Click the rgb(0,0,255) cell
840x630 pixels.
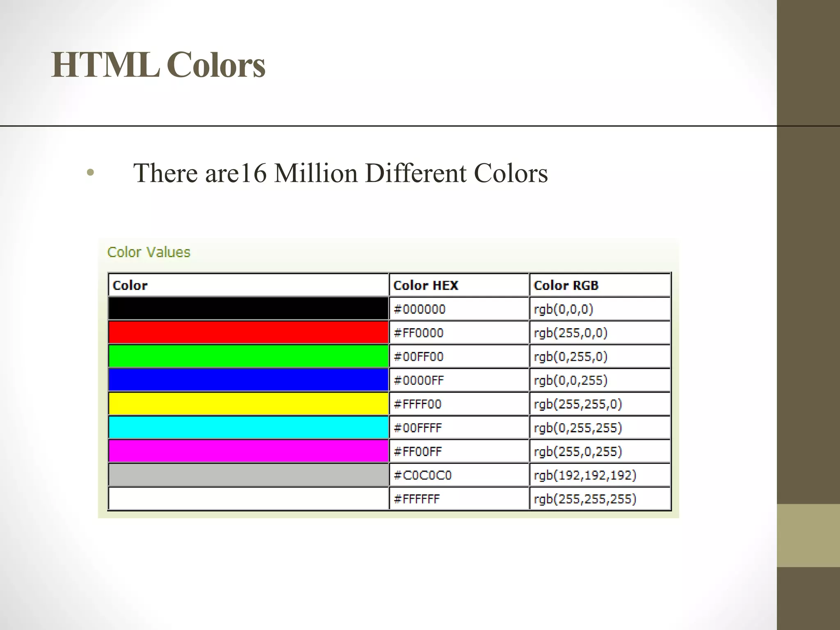600,380
